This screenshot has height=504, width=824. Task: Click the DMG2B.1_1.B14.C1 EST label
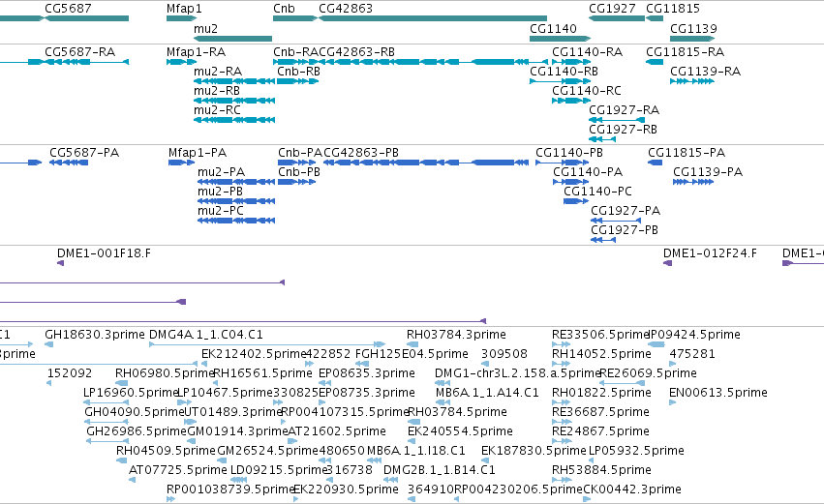440,471
